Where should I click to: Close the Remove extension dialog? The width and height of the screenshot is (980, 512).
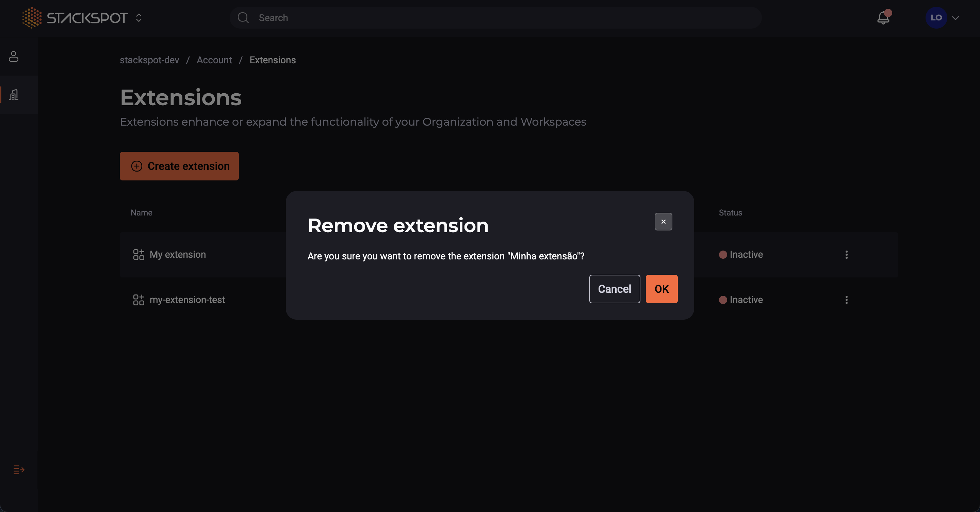(663, 222)
